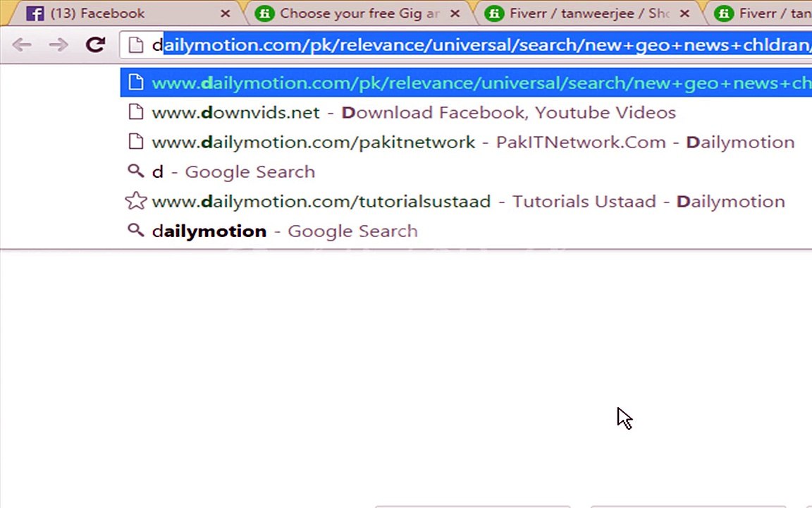Click 'Download Facebook, Youtube Videos' description text
The image size is (812, 508).
[x=508, y=112]
